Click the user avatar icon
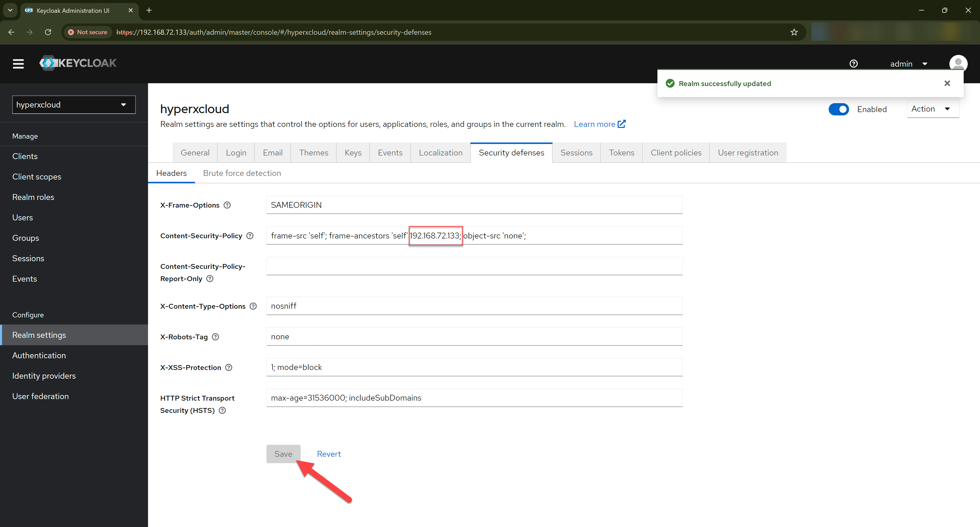980x527 pixels. pyautogui.click(x=958, y=63)
